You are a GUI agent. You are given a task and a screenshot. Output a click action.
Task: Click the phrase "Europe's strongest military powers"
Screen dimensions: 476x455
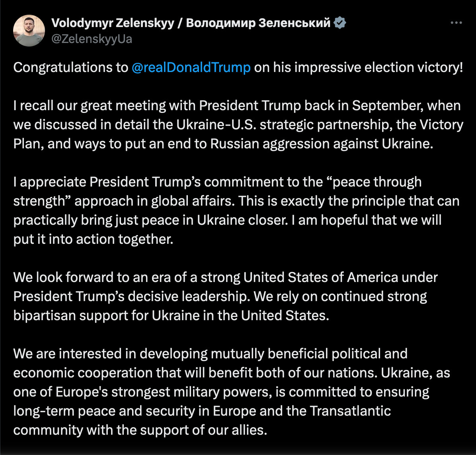pyautogui.click(x=164, y=392)
